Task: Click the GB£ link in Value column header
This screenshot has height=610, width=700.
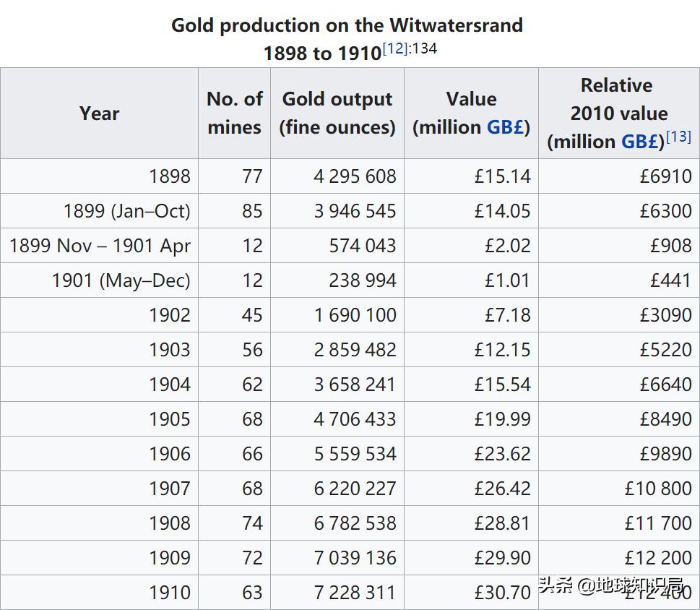Action: 505,127
